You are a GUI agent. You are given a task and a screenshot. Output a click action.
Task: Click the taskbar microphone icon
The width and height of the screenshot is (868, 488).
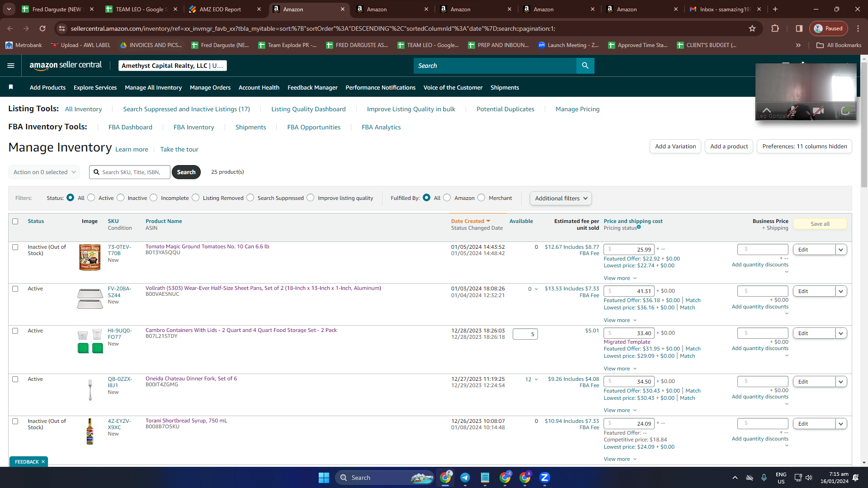pyautogui.click(x=764, y=478)
